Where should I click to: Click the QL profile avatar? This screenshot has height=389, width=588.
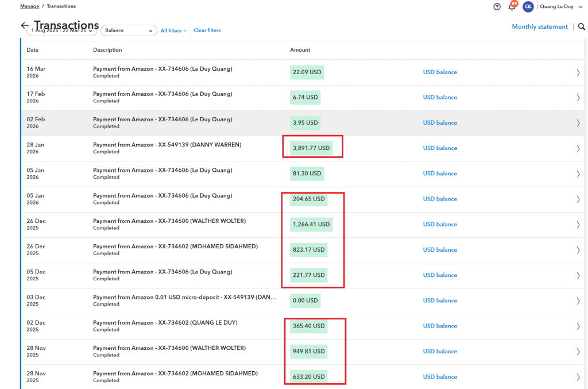528,7
